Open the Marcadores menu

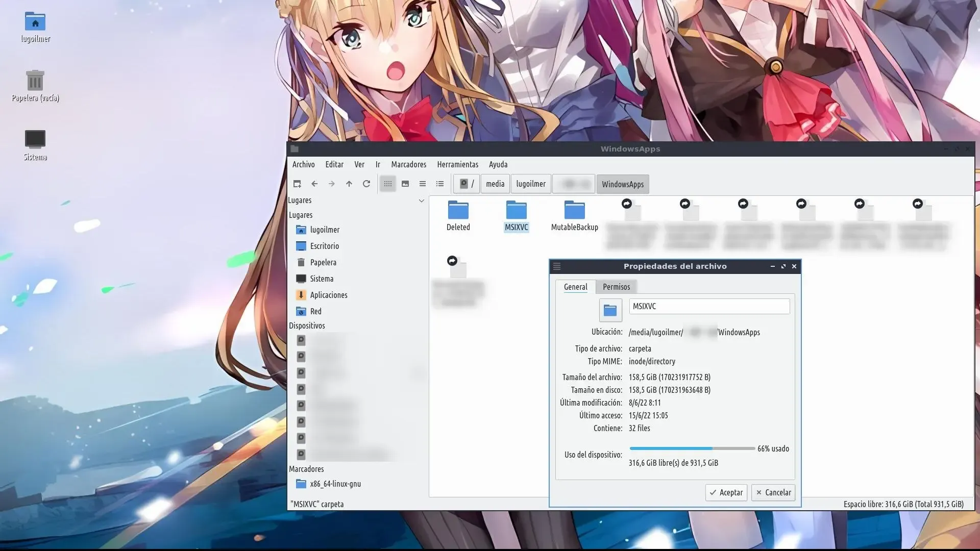pyautogui.click(x=408, y=164)
